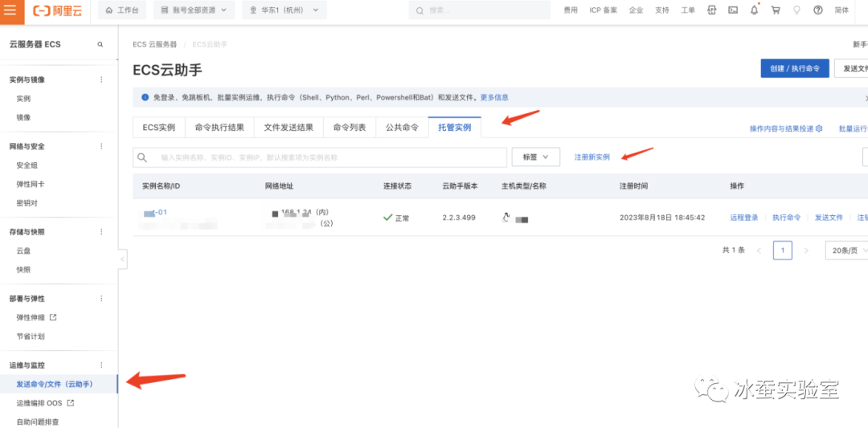Switch to 命令列表 tab
Image resolution: width=868 pixels, height=428 pixels.
350,127
